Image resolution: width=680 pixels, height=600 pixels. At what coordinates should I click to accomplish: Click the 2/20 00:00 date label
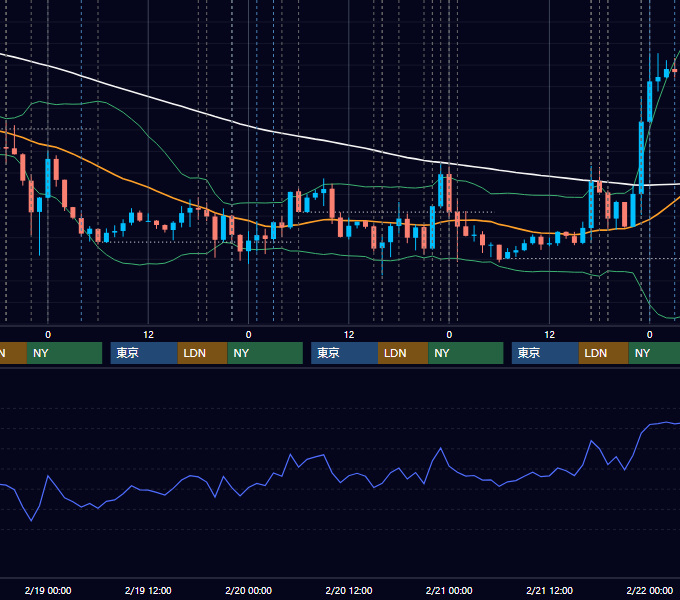coord(248,590)
